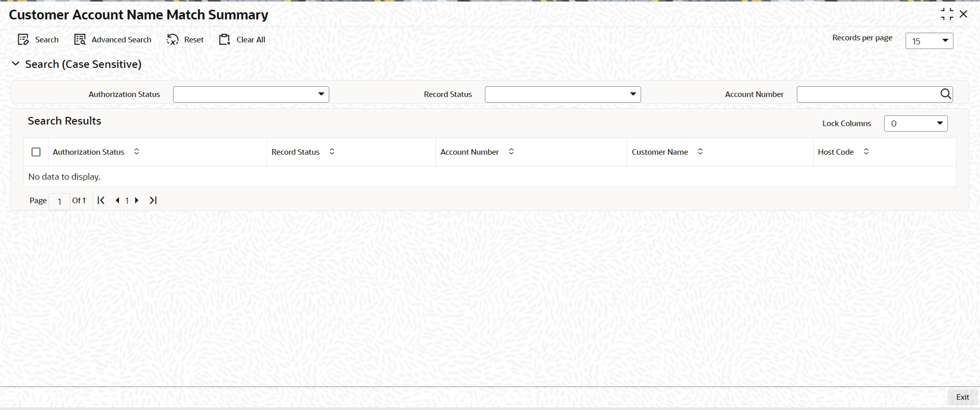Viewport: 980px width, 410px height.
Task: Close the Customer Account Name Match Summary window
Action: click(964, 14)
